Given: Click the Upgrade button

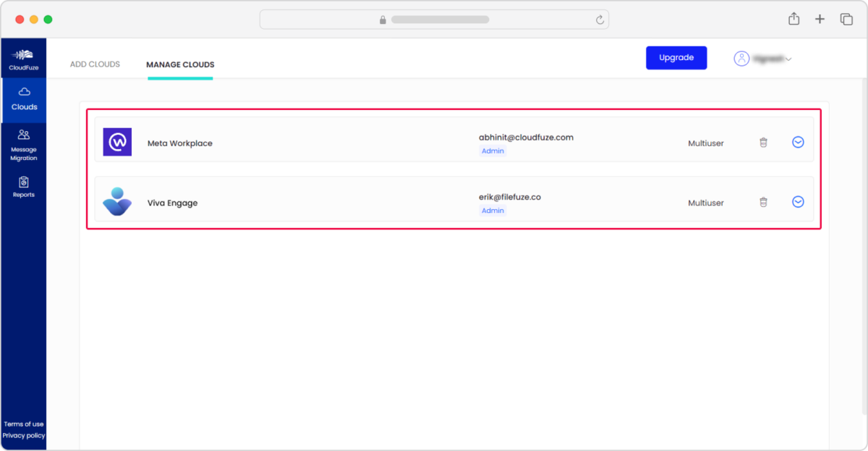Looking at the screenshot, I should tap(676, 58).
